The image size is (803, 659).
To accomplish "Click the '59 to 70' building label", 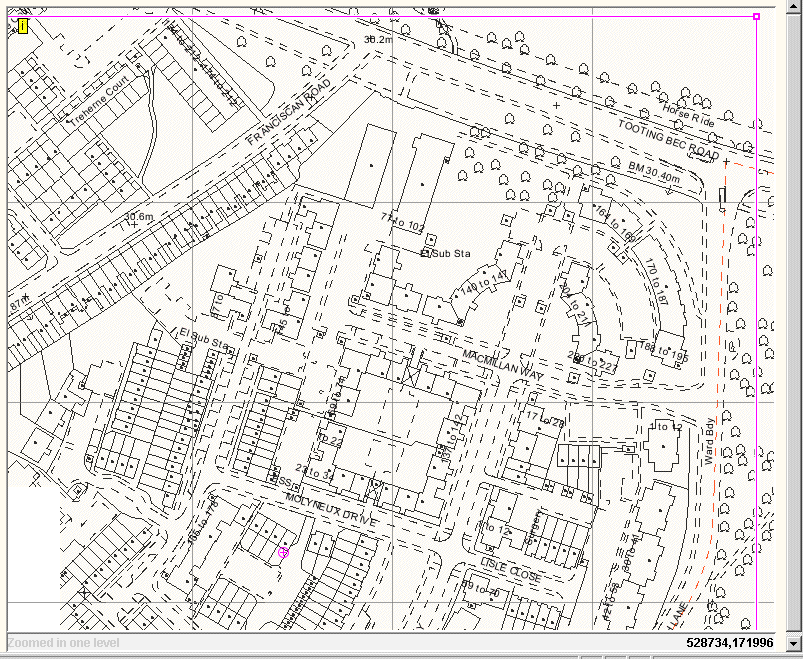I will click(480, 588).
